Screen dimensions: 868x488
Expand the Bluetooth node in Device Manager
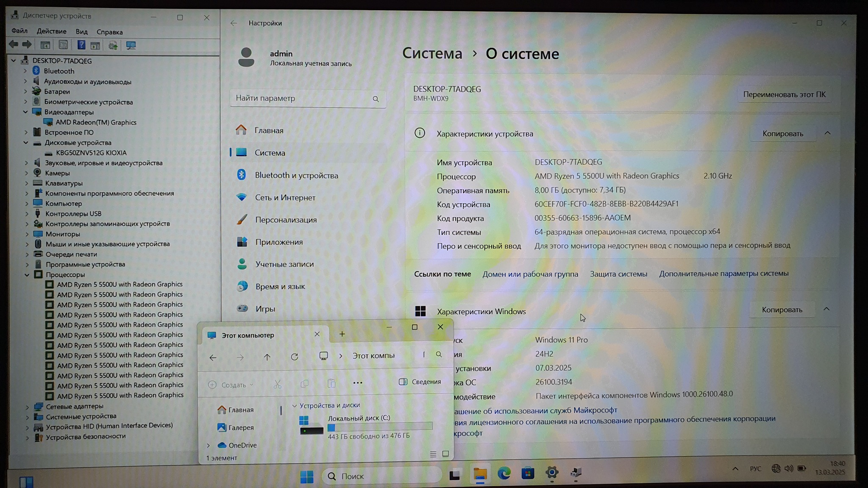[25, 71]
